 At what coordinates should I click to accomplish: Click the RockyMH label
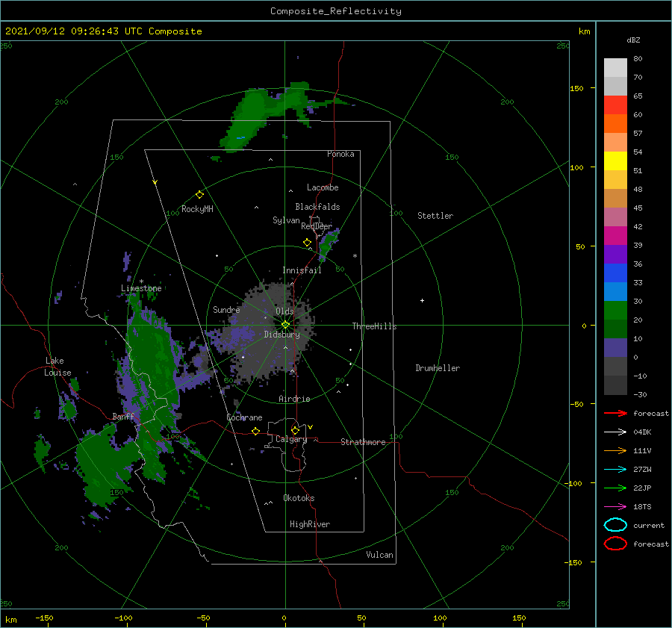point(197,209)
